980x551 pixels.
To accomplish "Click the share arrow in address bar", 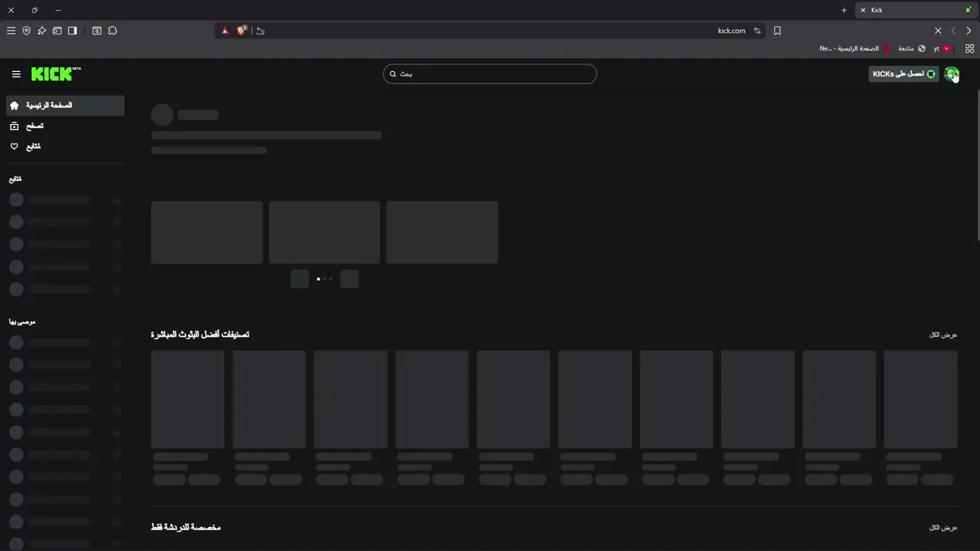I will coord(260,31).
